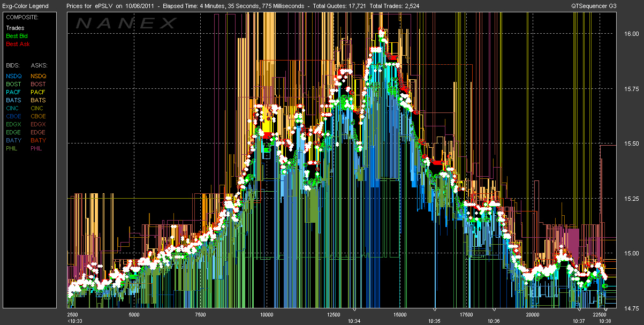Screen dimensions: 644x325
Task: Select NSDQ in the BIDS column
Action: 14,76
